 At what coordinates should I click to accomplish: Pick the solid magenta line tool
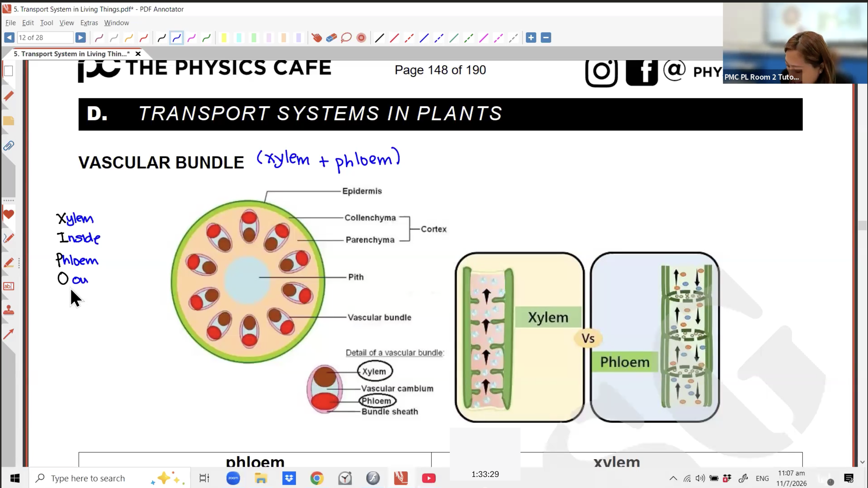tap(484, 38)
